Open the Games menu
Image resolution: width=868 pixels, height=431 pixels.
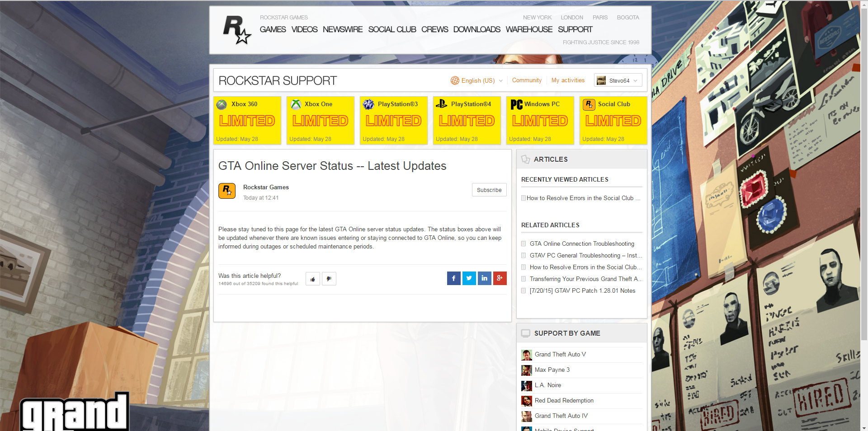coord(273,29)
